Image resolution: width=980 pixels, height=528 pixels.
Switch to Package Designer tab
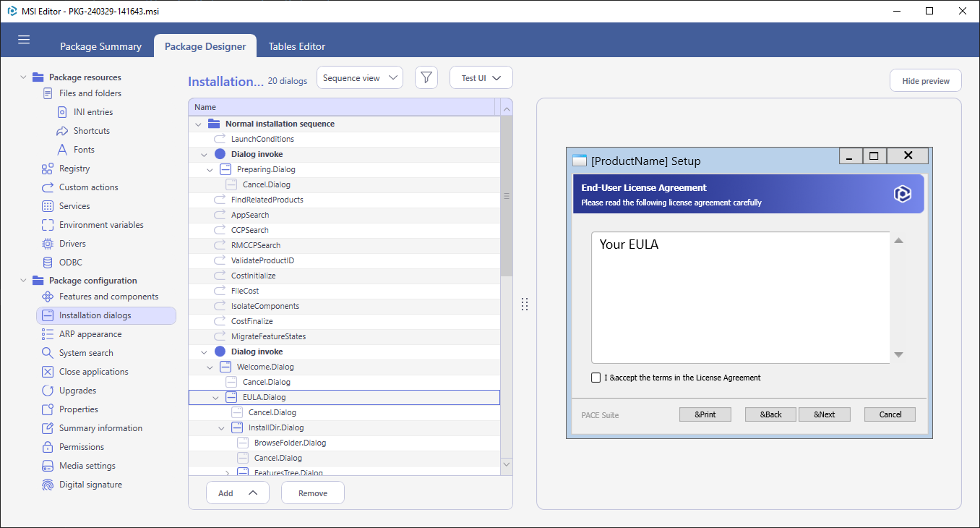[x=205, y=46]
